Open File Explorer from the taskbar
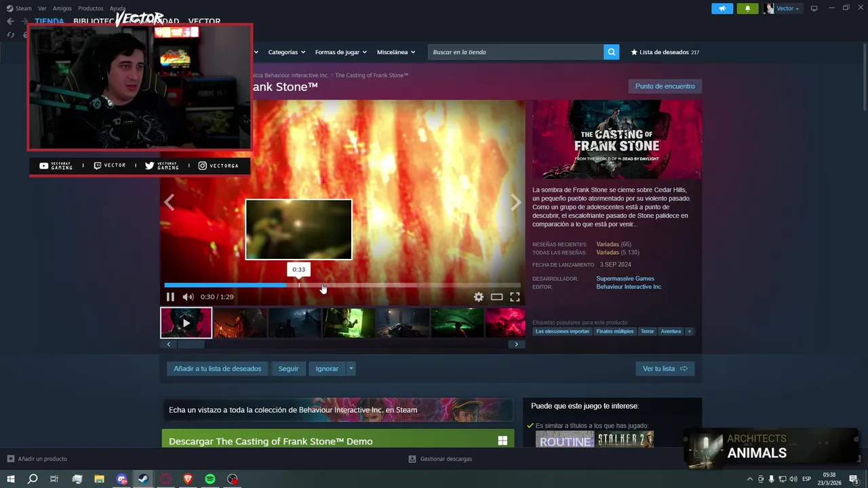868x488 pixels. tap(99, 479)
